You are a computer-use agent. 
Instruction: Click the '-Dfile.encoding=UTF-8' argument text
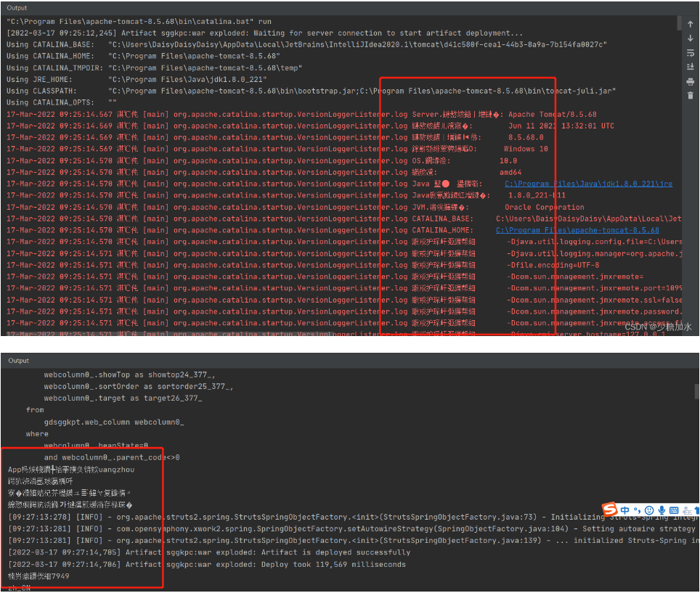pos(553,265)
